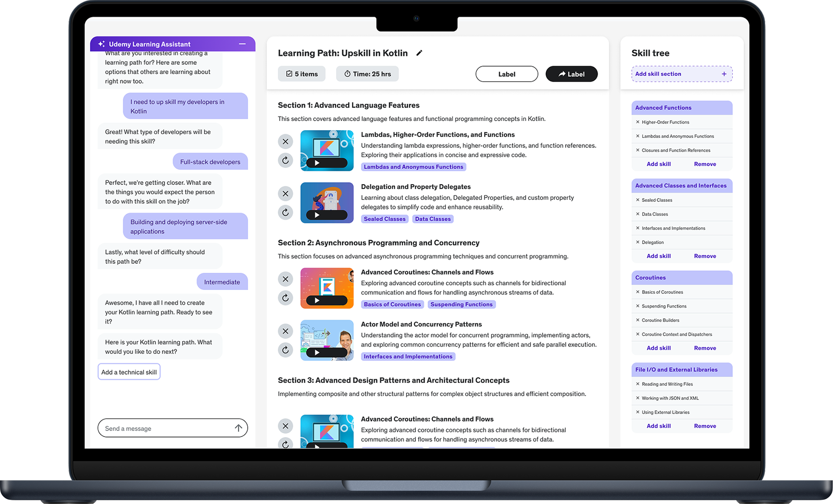833x504 pixels.
Task: Click the 5 items badge
Action: (x=302, y=74)
